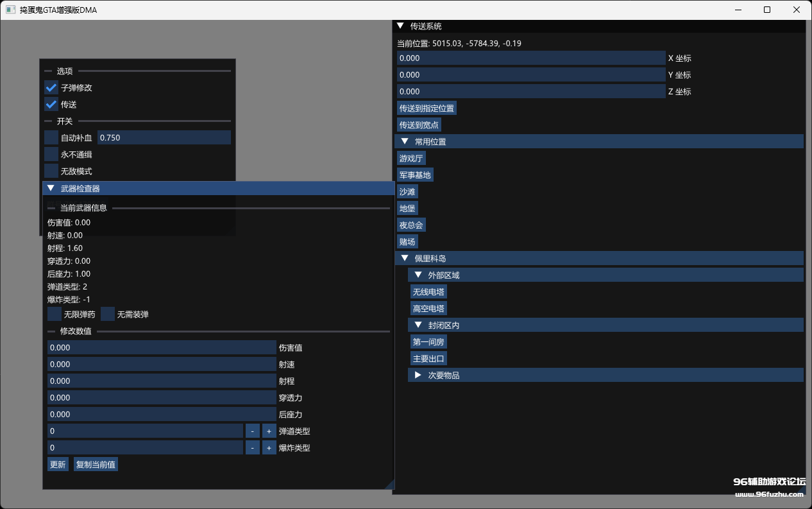812x509 pixels.
Task: Click the resize grip of 武器检查器 window
Action: (389, 484)
